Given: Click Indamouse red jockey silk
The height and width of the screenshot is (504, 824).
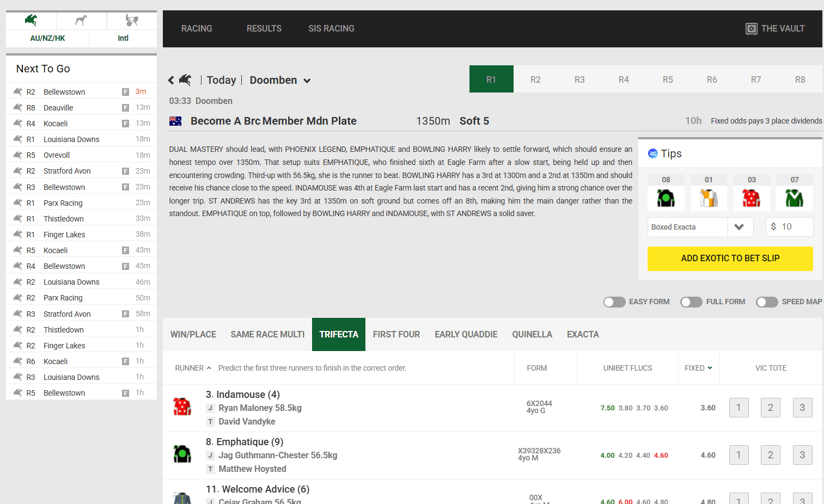Looking at the screenshot, I should coord(182,407).
